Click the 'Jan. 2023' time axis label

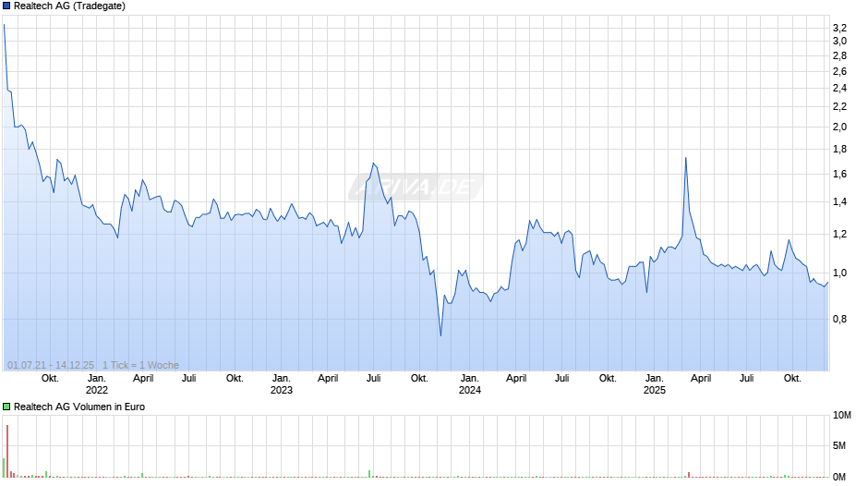282,384
